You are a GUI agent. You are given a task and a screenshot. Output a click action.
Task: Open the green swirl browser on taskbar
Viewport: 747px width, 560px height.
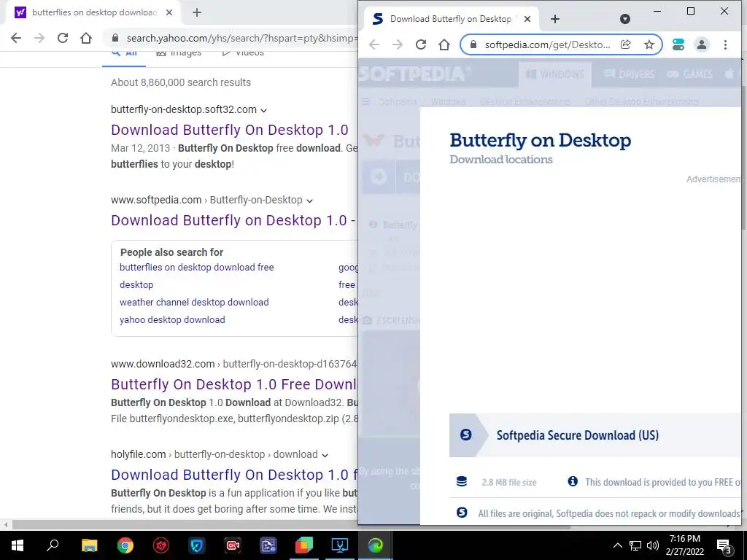[376, 545]
